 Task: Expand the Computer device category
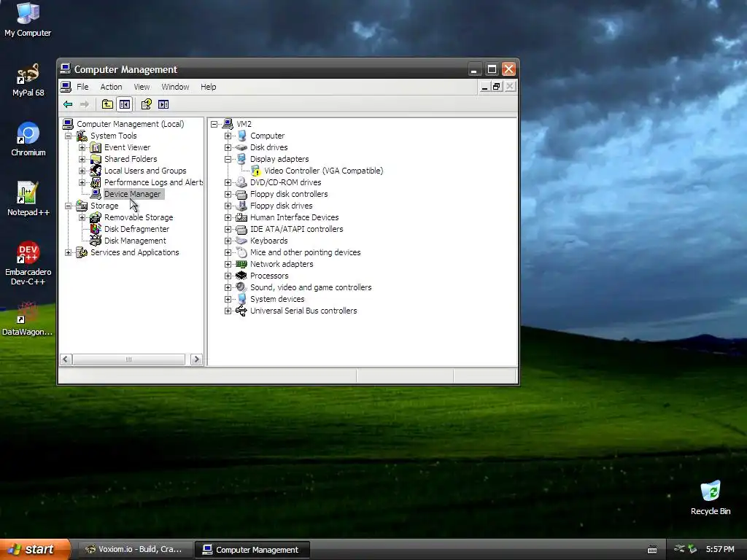pos(228,136)
